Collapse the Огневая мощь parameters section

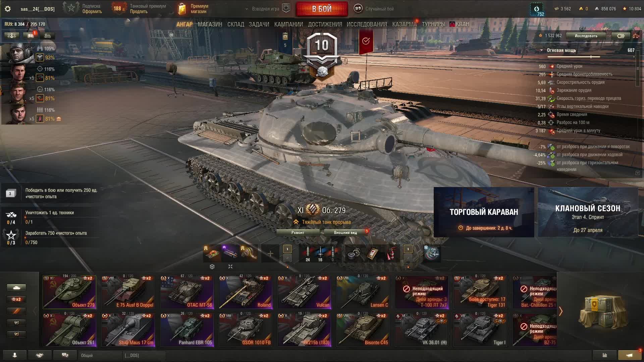point(541,50)
